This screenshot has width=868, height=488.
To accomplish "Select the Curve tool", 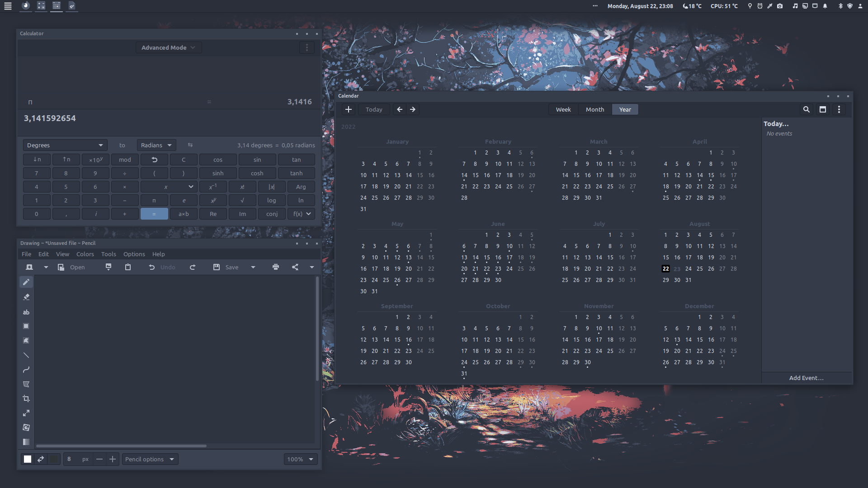I will pyautogui.click(x=26, y=370).
